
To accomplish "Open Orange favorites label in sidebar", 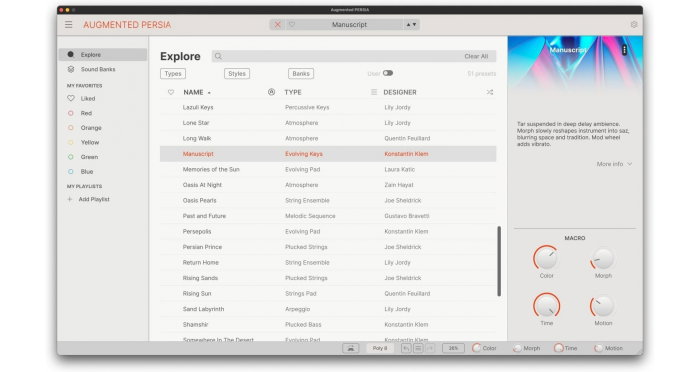I will 91,128.
